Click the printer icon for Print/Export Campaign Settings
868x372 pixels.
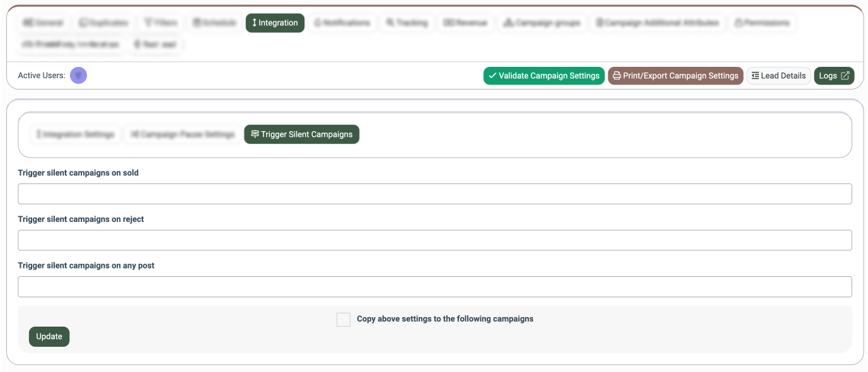617,76
